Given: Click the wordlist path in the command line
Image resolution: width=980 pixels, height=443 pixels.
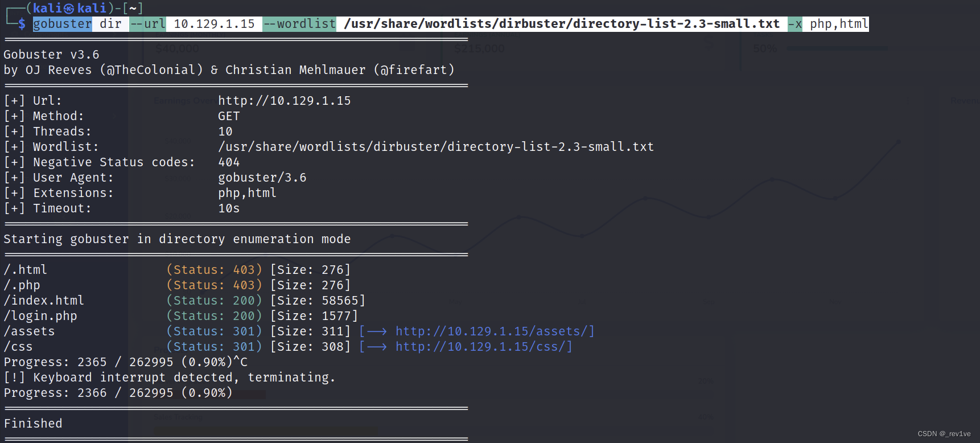Looking at the screenshot, I should (x=562, y=24).
